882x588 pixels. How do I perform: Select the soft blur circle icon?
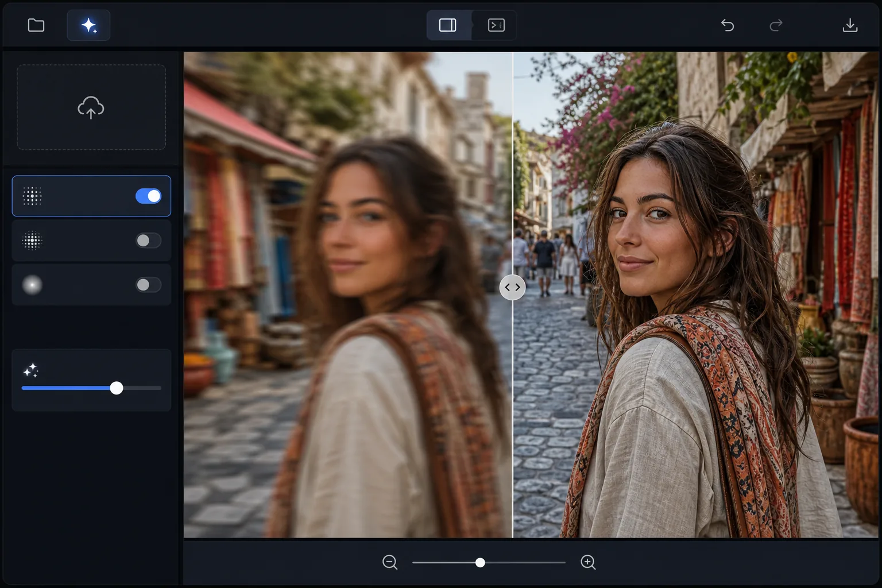tap(32, 285)
